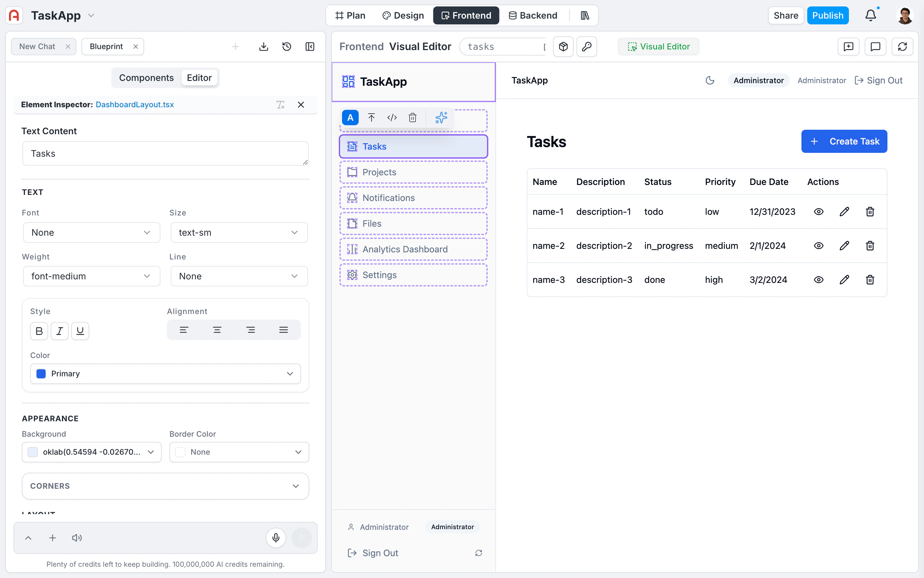Click the AI sparkle icon in element toolbar
The height and width of the screenshot is (578, 924).
(x=441, y=118)
